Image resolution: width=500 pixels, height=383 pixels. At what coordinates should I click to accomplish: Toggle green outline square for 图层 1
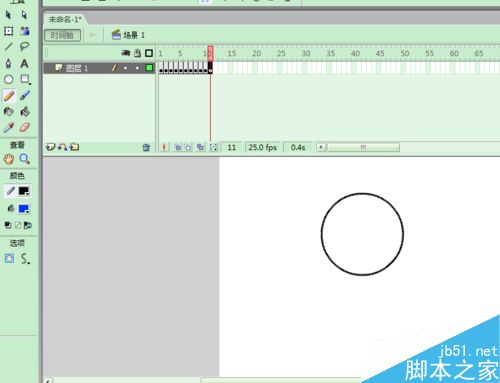coord(149,68)
